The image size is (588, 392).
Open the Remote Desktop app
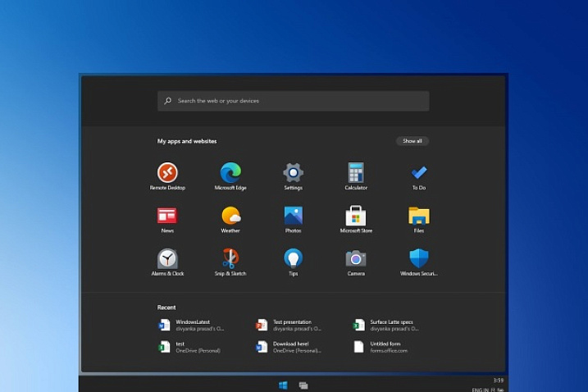click(167, 176)
